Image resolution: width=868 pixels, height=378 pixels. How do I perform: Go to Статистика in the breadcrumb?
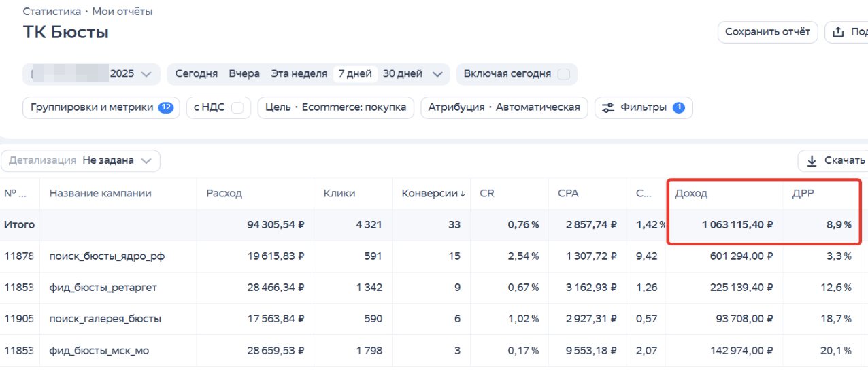[51, 12]
